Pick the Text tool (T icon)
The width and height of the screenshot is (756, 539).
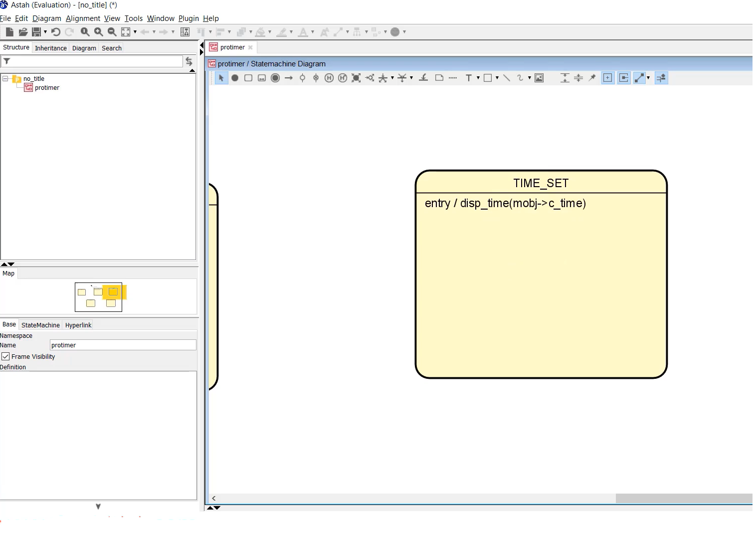tap(468, 78)
